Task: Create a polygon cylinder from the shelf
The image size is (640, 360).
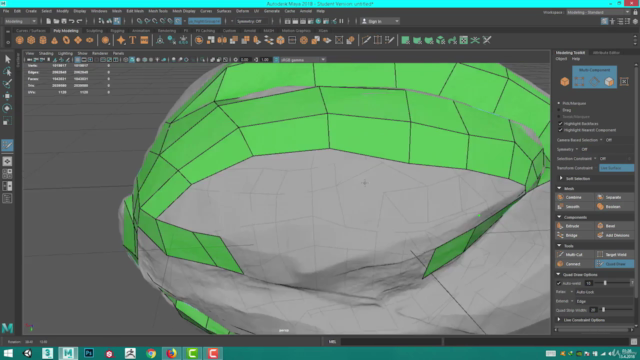Action: [x=43, y=40]
